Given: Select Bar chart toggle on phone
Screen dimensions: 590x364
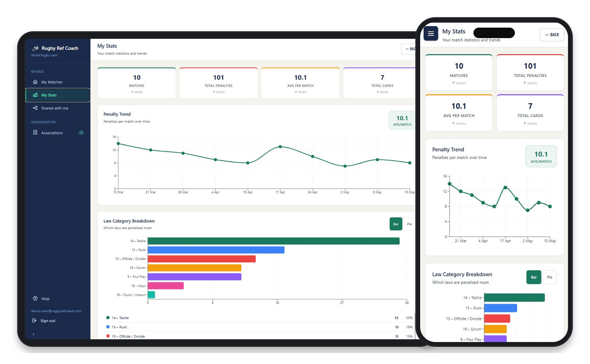Looking at the screenshot, I should (534, 277).
